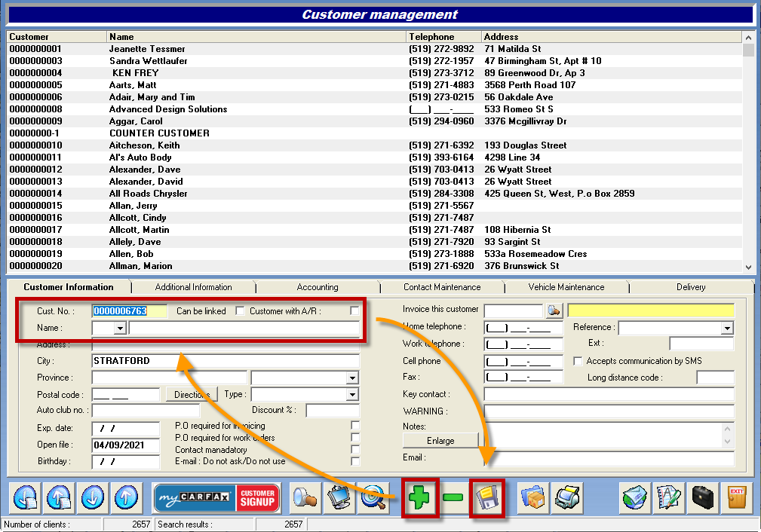Click the lookup icon beside Invoice this customer
The image size is (761, 532).
554,310
